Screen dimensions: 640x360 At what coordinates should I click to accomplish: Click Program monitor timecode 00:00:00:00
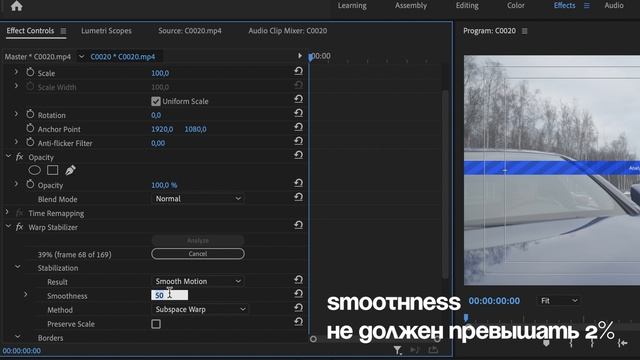(494, 301)
